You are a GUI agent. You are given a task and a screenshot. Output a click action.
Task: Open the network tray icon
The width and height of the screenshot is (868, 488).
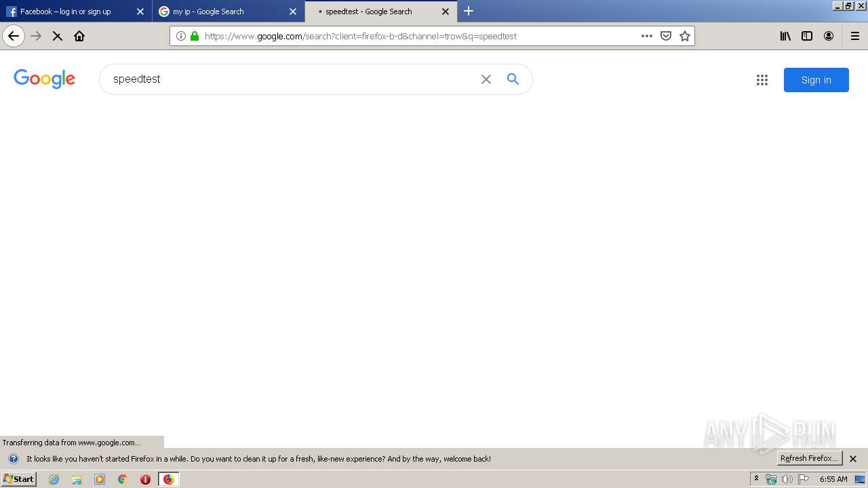771,479
